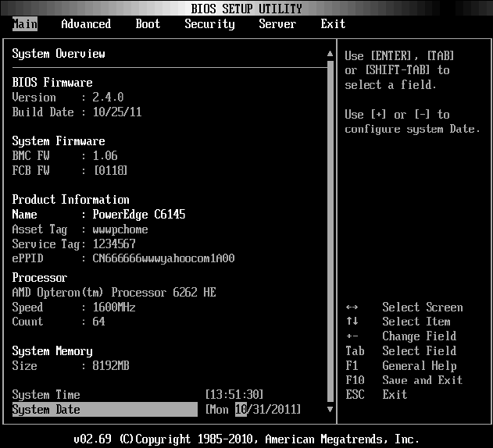Click the System Firmware heading
The width and height of the screenshot is (493, 448).
(59, 141)
